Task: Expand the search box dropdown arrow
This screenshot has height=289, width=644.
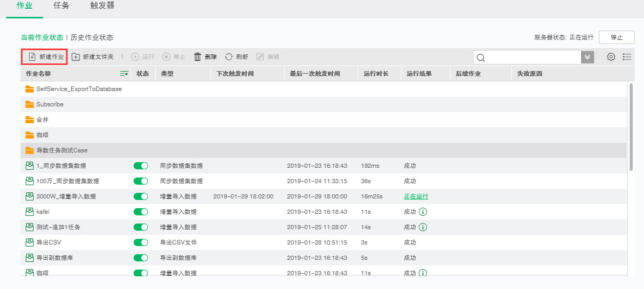Action: (x=587, y=57)
